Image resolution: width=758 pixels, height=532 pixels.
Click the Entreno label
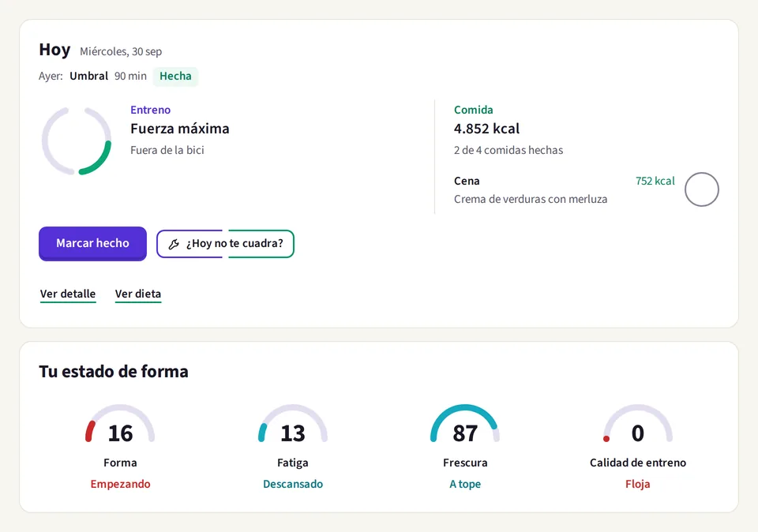[150, 110]
